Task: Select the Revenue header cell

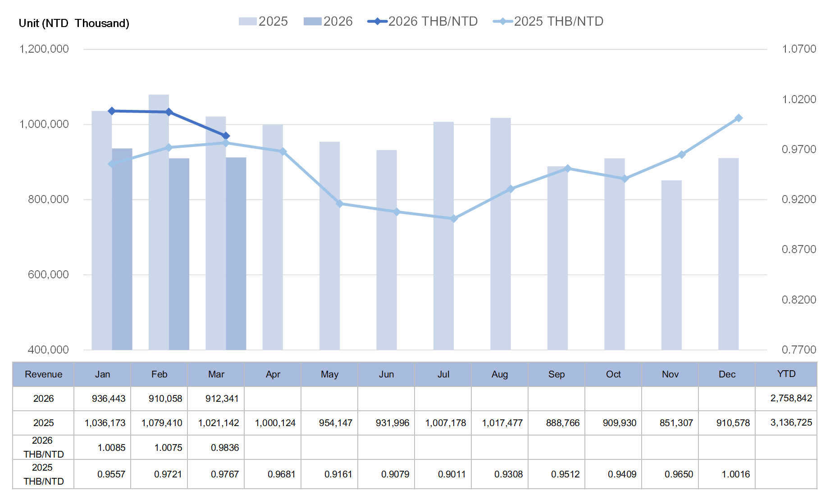Action: tap(43, 374)
